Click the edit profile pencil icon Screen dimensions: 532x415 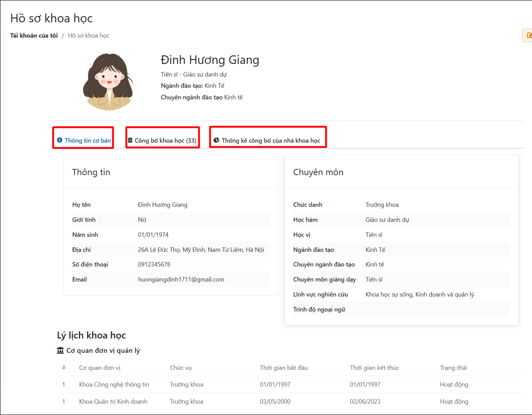(528, 35)
